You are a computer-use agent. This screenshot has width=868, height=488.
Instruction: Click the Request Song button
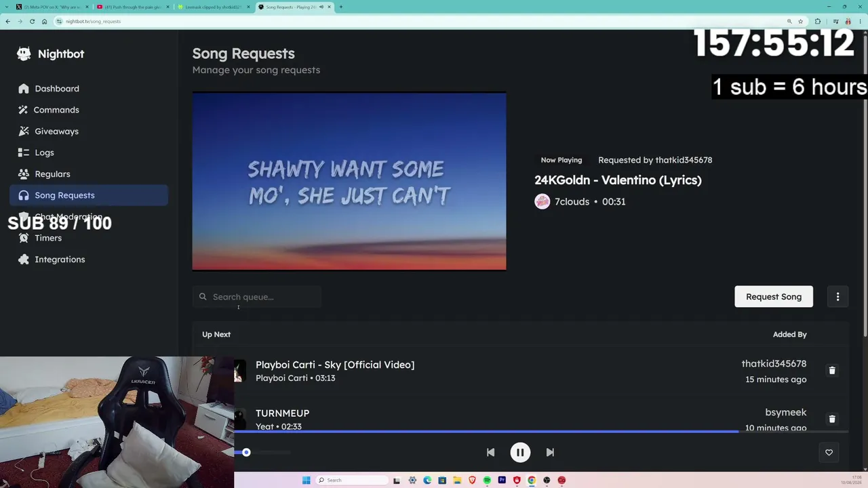[774, 297]
